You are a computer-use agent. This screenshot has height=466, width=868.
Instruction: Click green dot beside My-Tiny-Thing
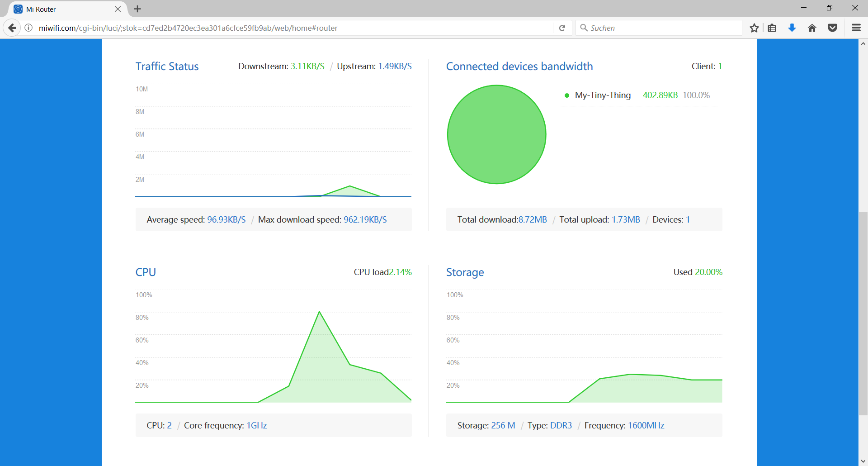566,95
